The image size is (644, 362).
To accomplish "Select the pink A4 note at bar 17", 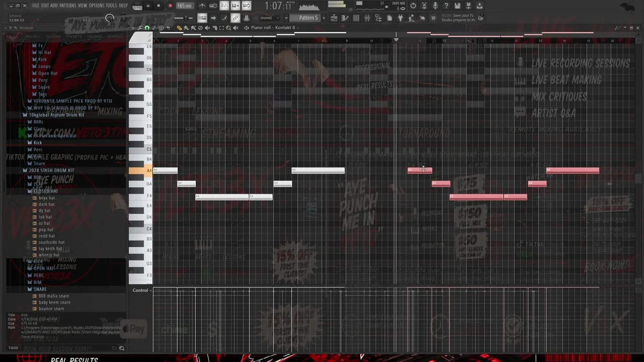I will 573,170.
